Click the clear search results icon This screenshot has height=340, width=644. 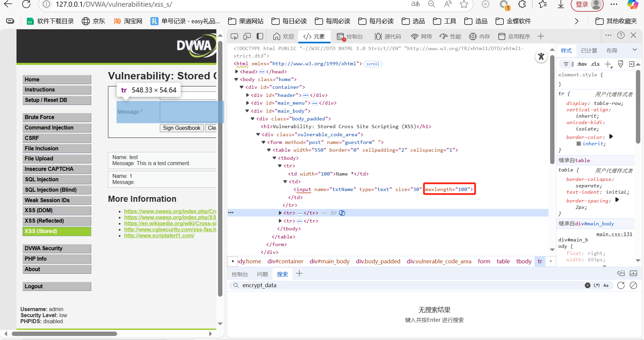click(x=633, y=285)
